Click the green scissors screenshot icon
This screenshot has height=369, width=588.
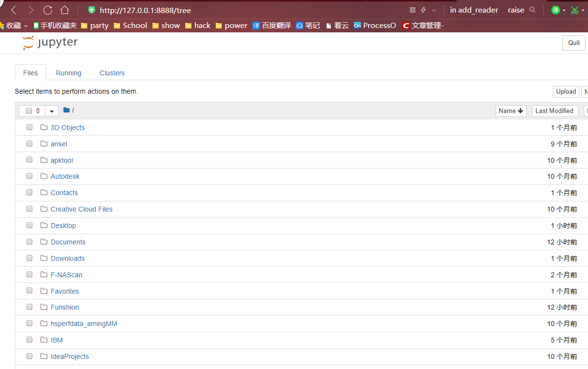574,10
